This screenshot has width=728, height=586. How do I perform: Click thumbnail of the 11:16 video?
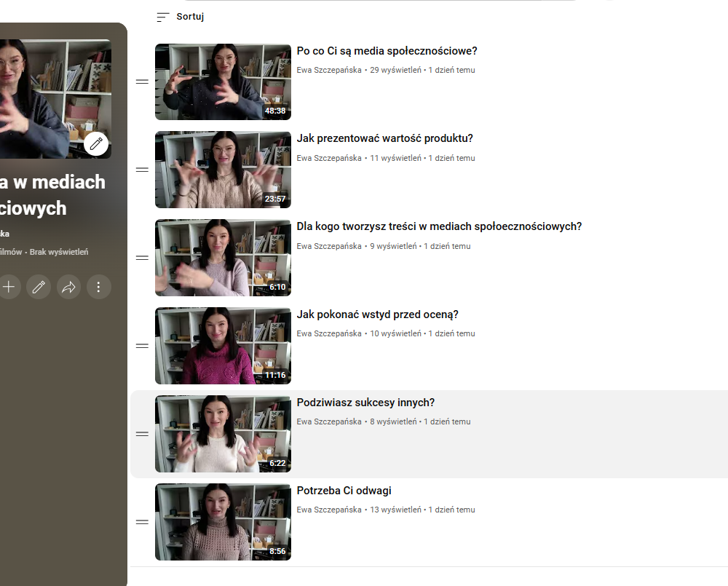point(223,346)
